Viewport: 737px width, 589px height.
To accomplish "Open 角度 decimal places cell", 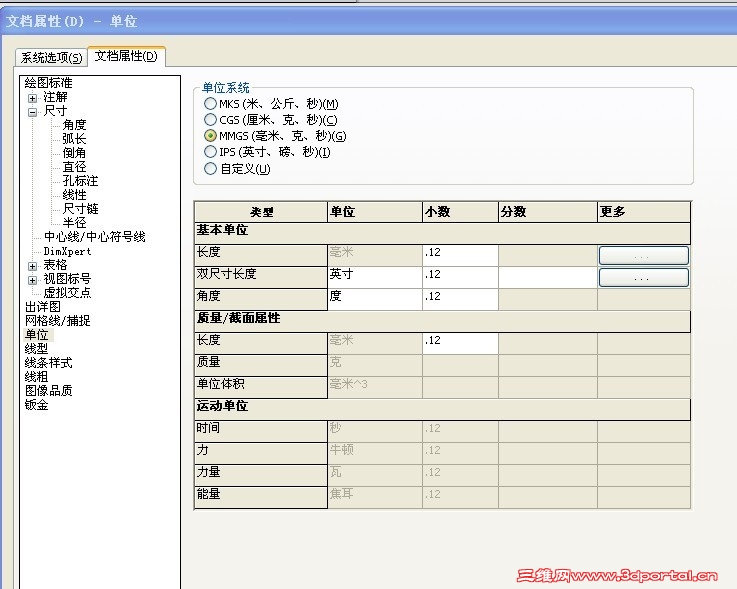I will [x=460, y=299].
